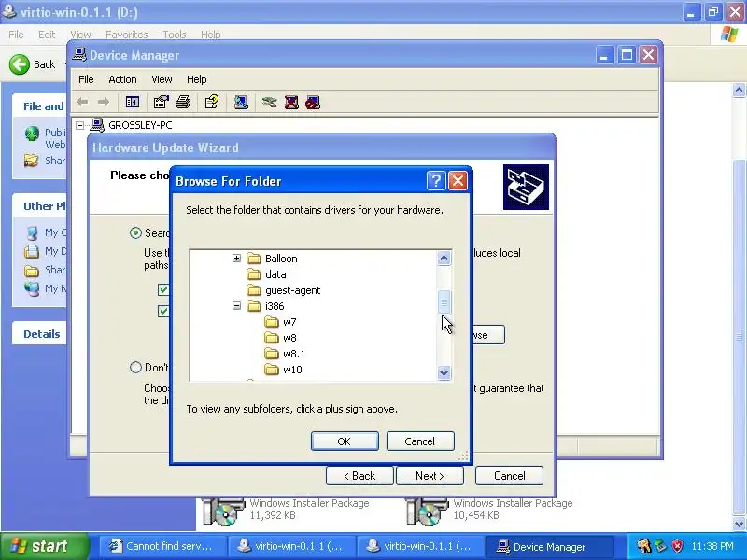Screen dimensions: 747x560
Task: Click the question mark help button in Browse dialog
Action: 436,180
